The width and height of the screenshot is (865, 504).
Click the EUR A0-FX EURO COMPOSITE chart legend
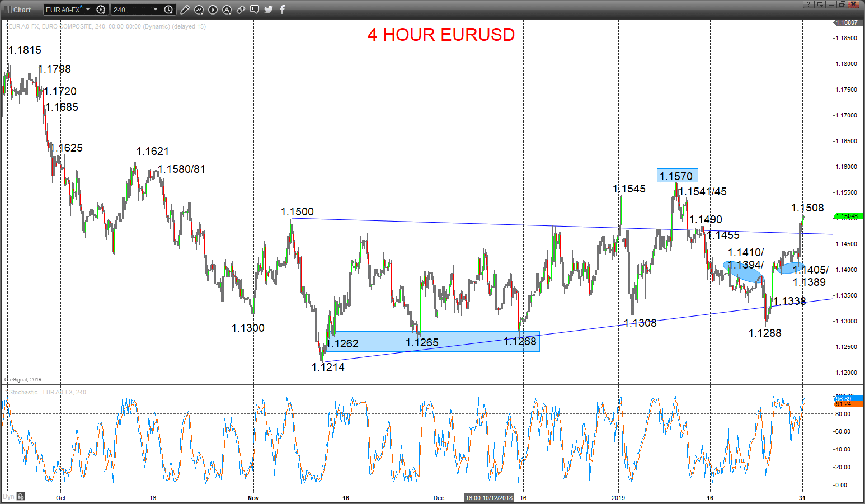click(106, 26)
